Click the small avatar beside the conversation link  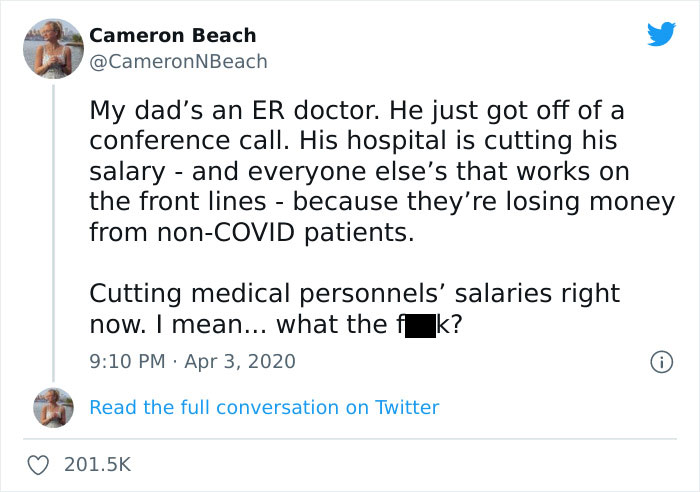(53, 407)
